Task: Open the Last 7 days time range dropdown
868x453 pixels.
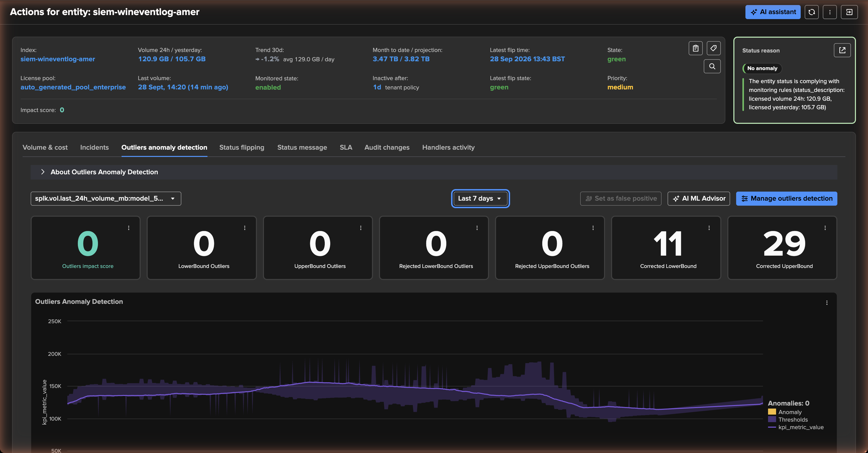Action: coord(480,198)
